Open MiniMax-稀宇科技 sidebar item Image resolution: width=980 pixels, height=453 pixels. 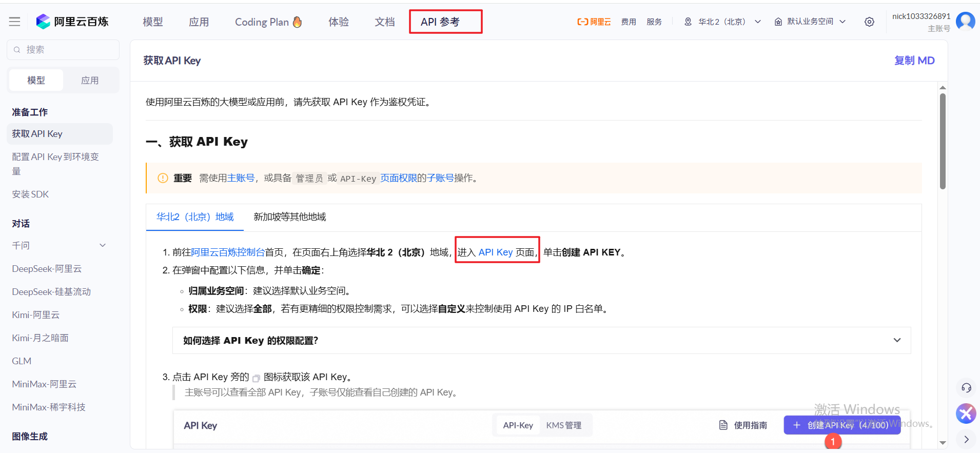(49, 407)
